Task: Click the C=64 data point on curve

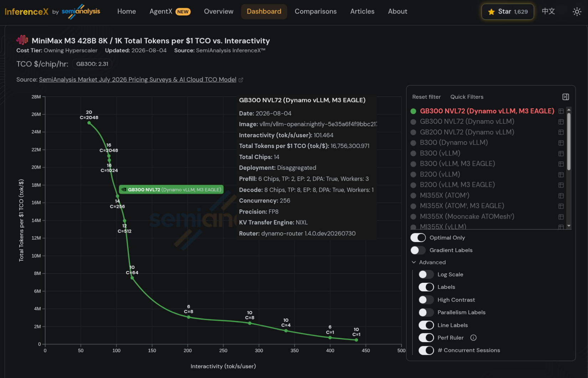Action: [132, 278]
